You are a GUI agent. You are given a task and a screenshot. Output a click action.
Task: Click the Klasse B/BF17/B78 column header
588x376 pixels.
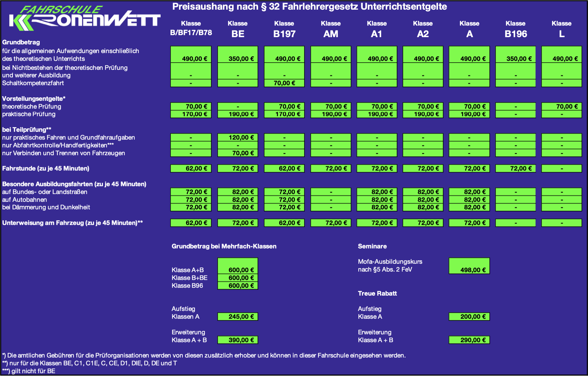pos(191,29)
